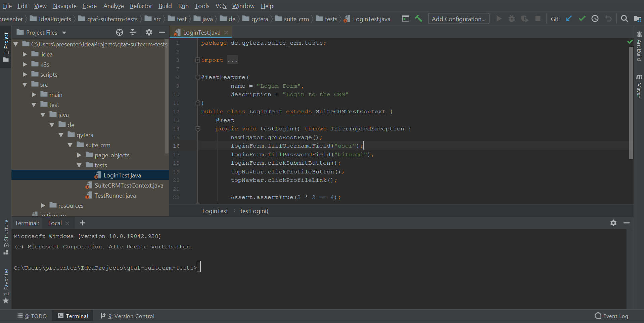
Task: Select TestRunner.java in project tree
Action: (x=115, y=196)
